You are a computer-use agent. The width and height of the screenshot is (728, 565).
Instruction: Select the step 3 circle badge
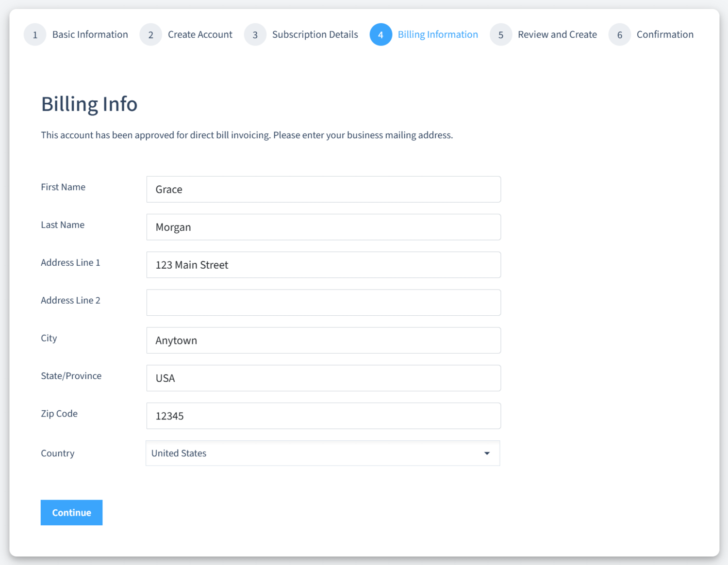point(255,35)
